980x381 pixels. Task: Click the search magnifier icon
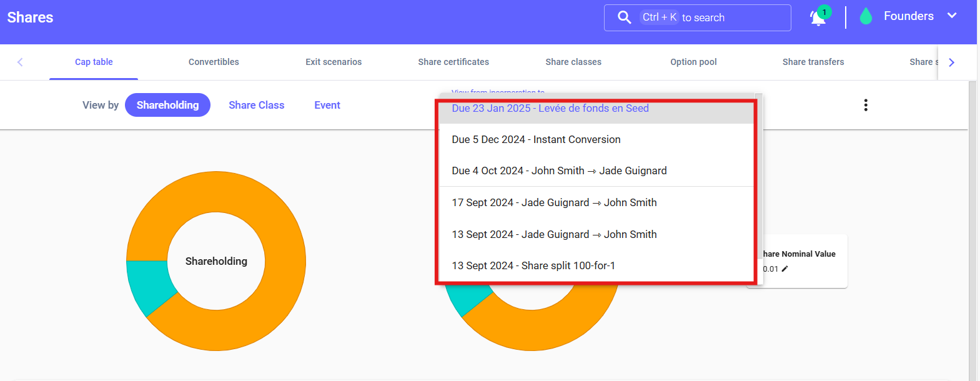pyautogui.click(x=624, y=17)
